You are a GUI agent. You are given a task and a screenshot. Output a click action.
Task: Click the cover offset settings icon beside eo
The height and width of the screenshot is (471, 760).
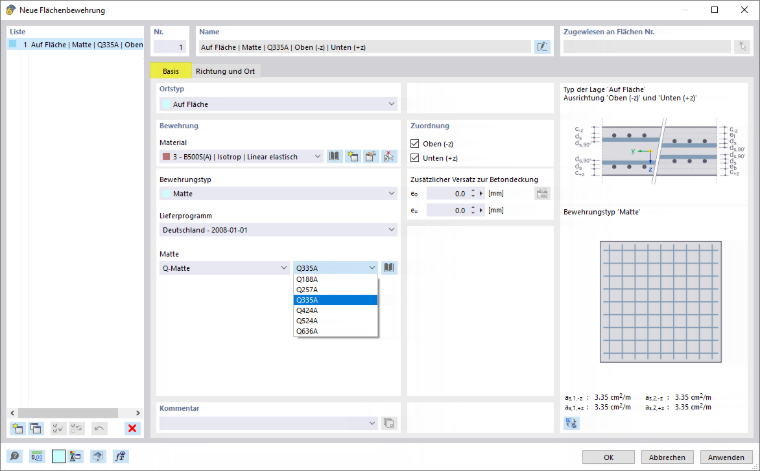542,193
